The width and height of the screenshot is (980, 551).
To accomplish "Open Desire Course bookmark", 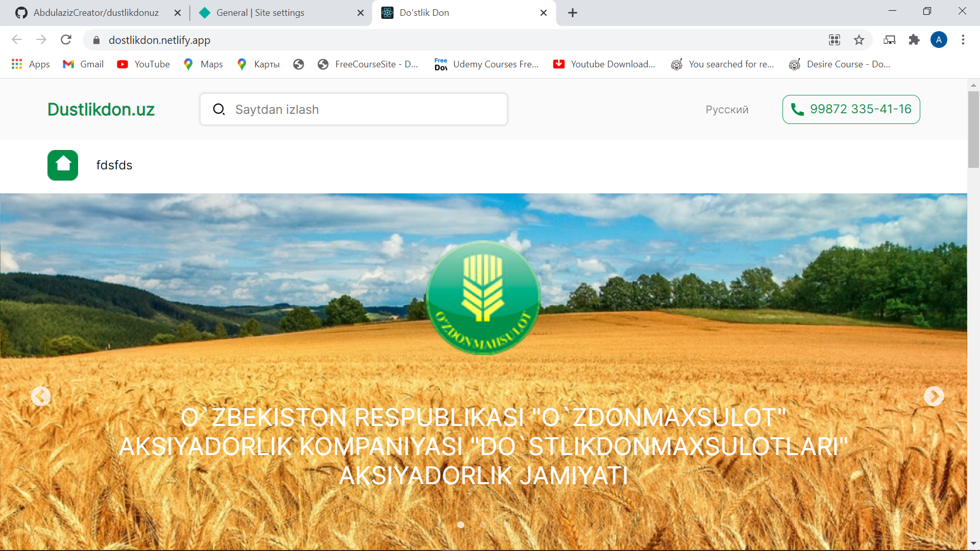I will (x=840, y=64).
